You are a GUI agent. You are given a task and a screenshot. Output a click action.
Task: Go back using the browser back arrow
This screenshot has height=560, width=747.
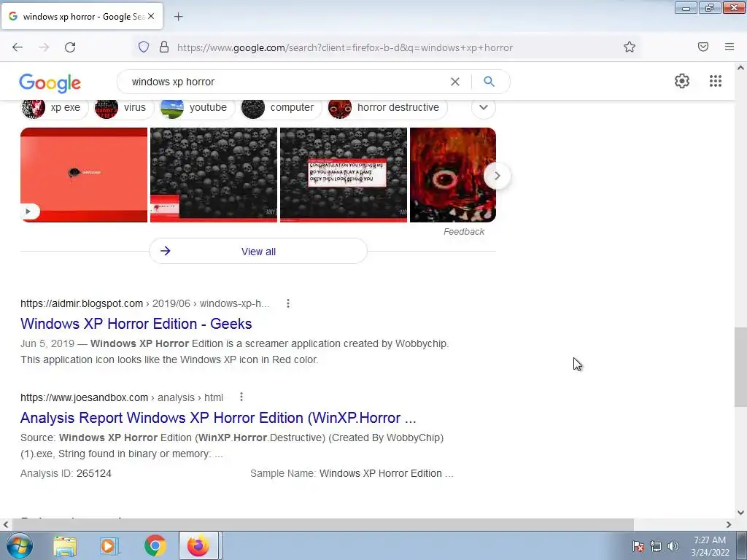[18, 47]
